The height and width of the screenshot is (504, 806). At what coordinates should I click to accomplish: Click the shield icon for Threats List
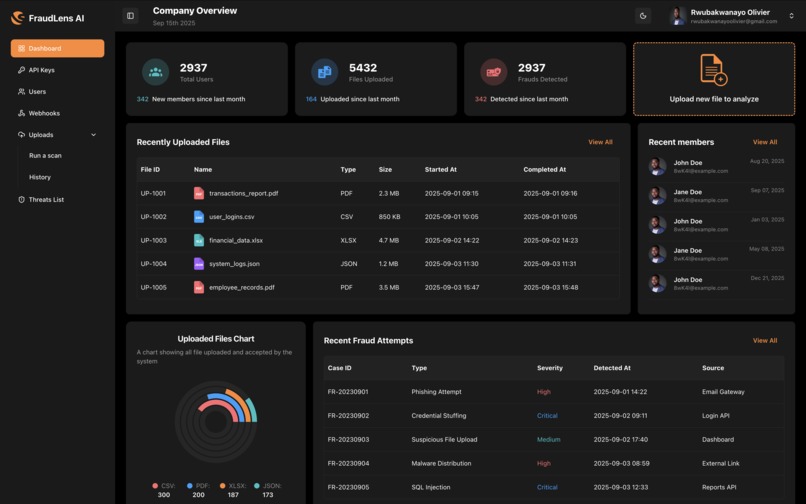[21, 200]
